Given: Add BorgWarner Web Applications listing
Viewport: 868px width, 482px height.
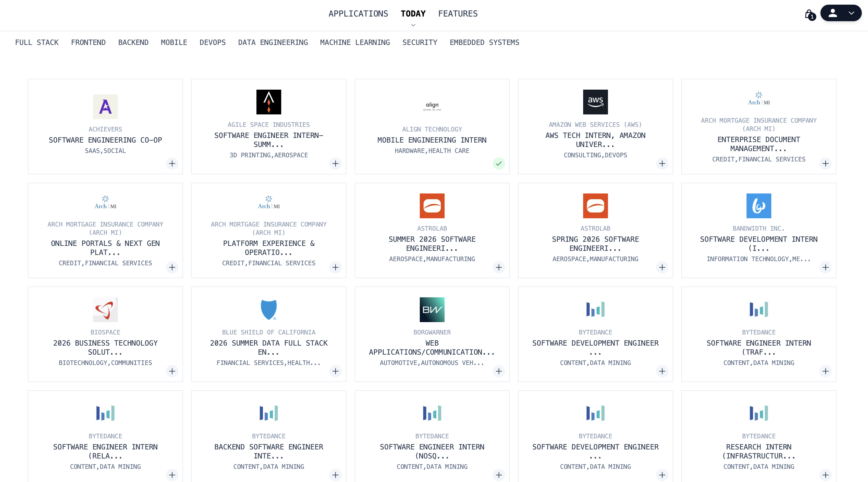Looking at the screenshot, I should (x=499, y=371).
